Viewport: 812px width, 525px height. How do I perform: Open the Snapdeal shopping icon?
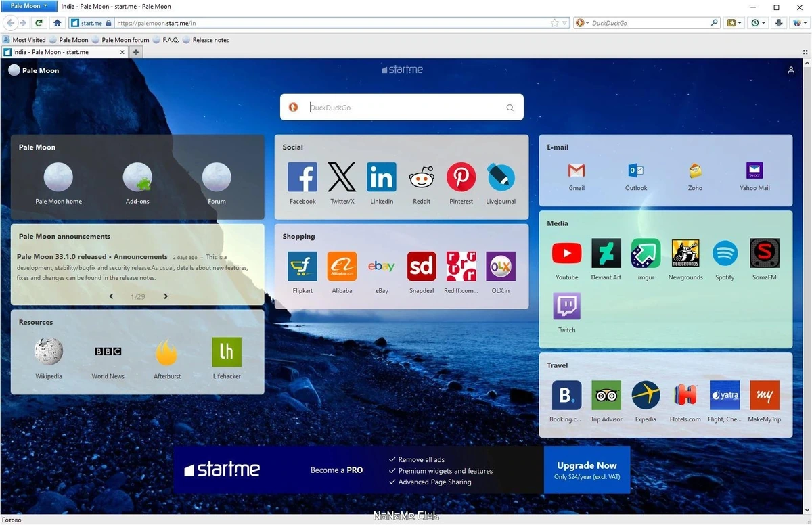422,267
